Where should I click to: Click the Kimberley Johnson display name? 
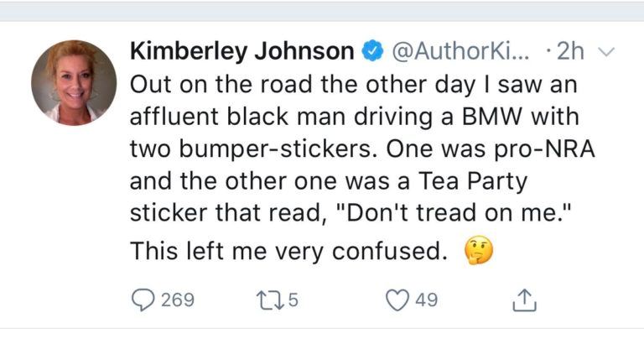pyautogui.click(x=242, y=51)
